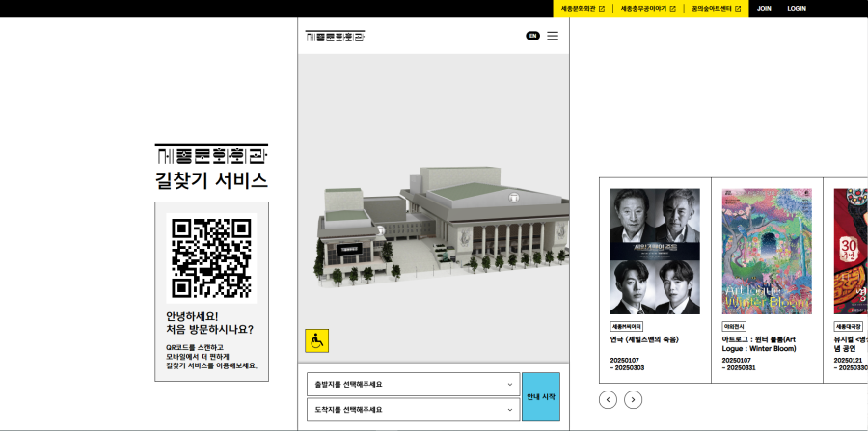Open 세종충무공이야기 external link
This screenshot has width=868, height=431.
coord(648,9)
